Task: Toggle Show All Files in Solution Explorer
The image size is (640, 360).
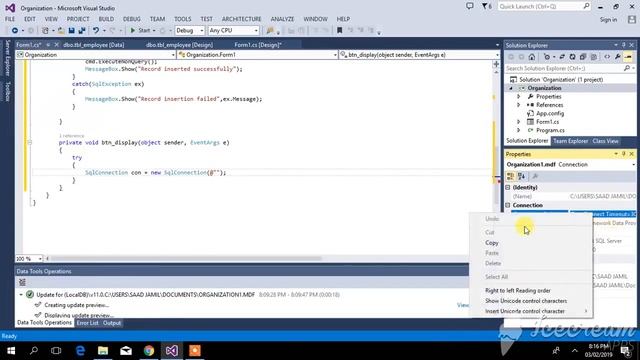Action: [593, 57]
